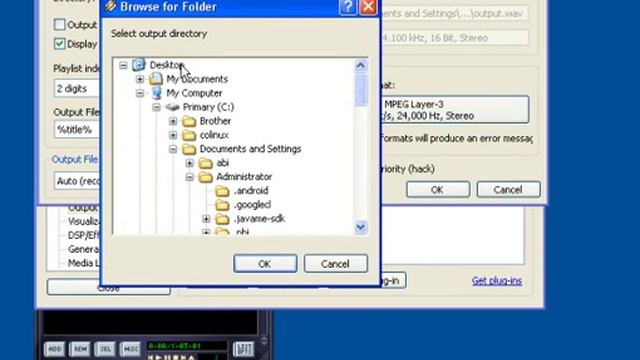
Task: Click the .android folder icon
Action: pyautogui.click(x=222, y=191)
